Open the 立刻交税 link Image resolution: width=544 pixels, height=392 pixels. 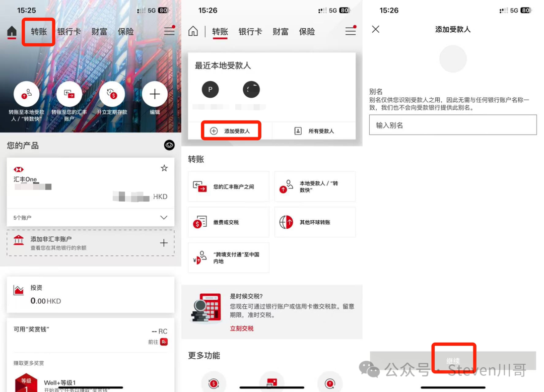[242, 329]
